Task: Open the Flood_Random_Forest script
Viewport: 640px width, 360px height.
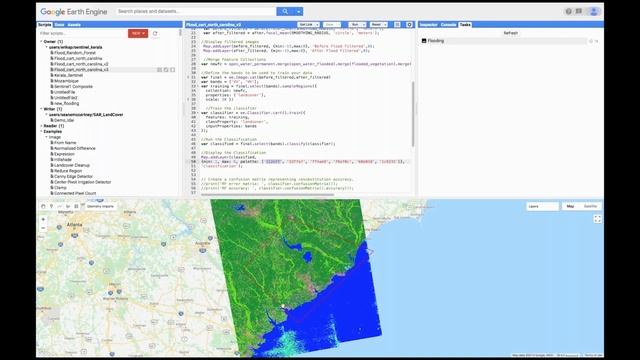Action: click(x=75, y=53)
